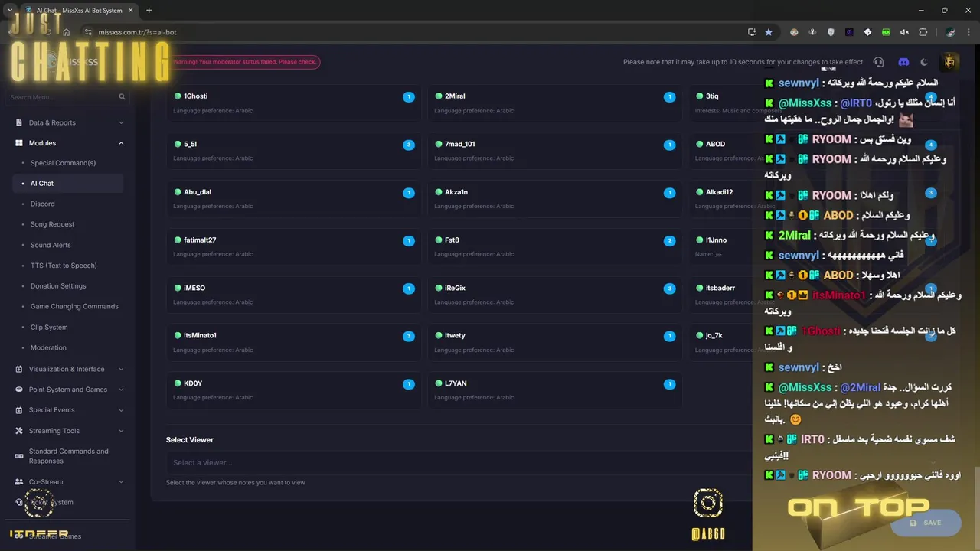Screen dimensions: 980x551
Task: Click the Discord logo icon in header
Action: (903, 62)
